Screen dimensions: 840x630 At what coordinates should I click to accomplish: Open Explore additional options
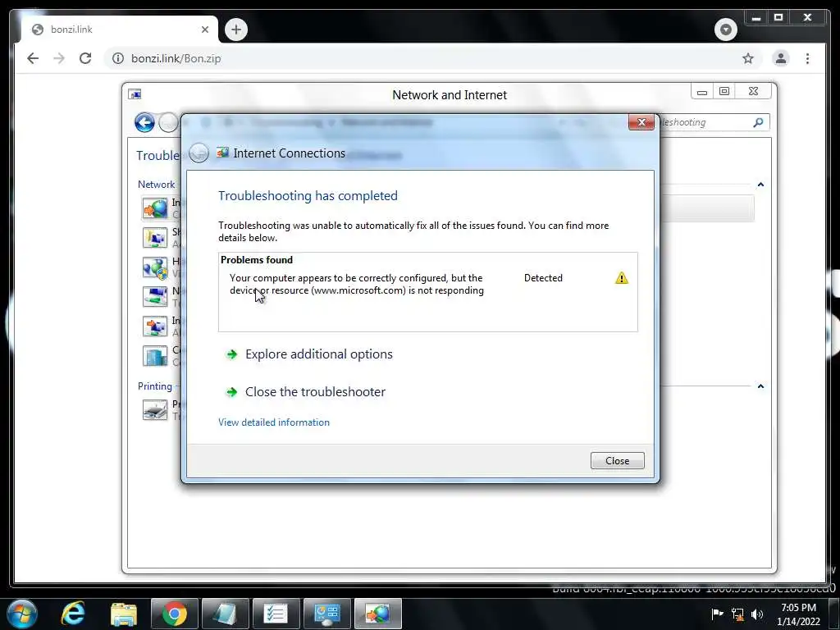point(319,354)
